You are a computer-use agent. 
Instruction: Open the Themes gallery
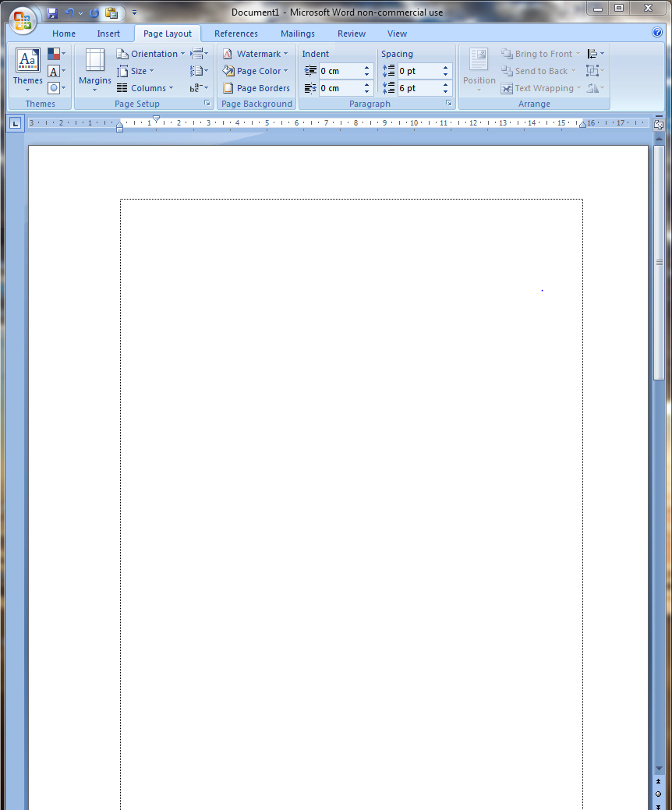(x=27, y=70)
